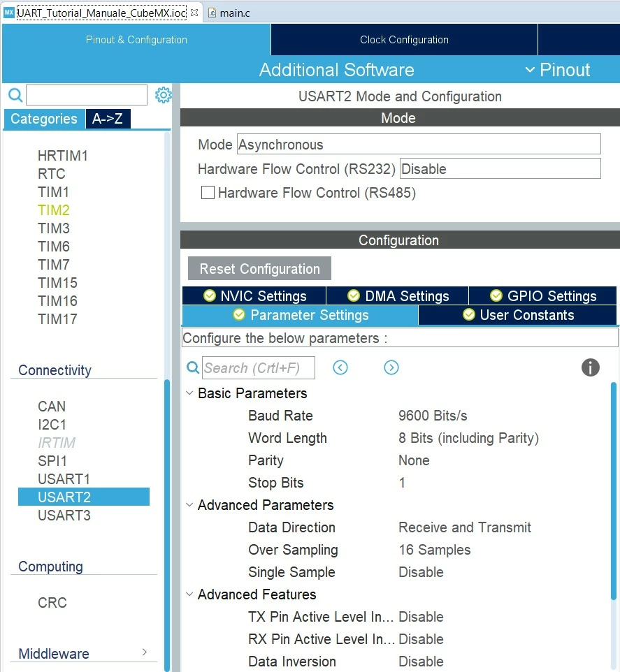Click the search magnifier icon in categories panel
This screenshot has height=672, width=620.
click(15, 95)
